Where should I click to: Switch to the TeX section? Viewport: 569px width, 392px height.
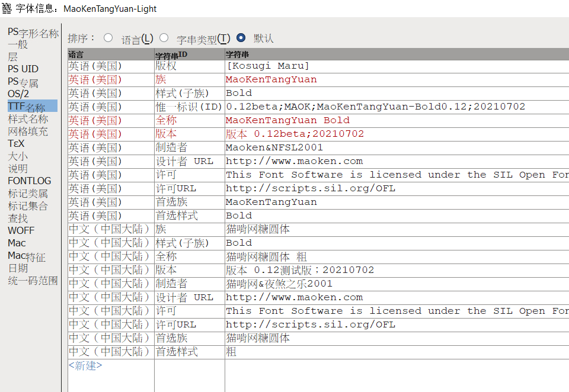[16, 143]
